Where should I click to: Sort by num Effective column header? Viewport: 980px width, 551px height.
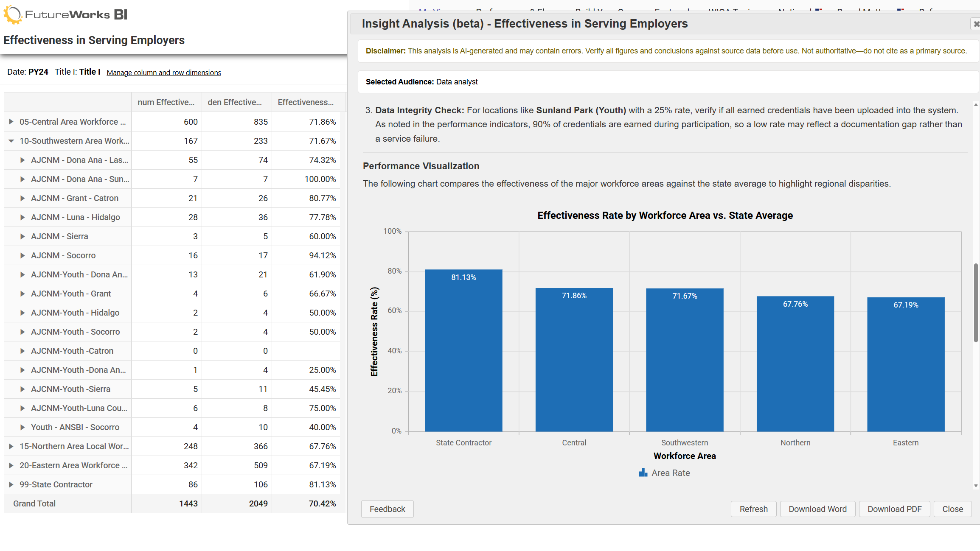coord(166,102)
